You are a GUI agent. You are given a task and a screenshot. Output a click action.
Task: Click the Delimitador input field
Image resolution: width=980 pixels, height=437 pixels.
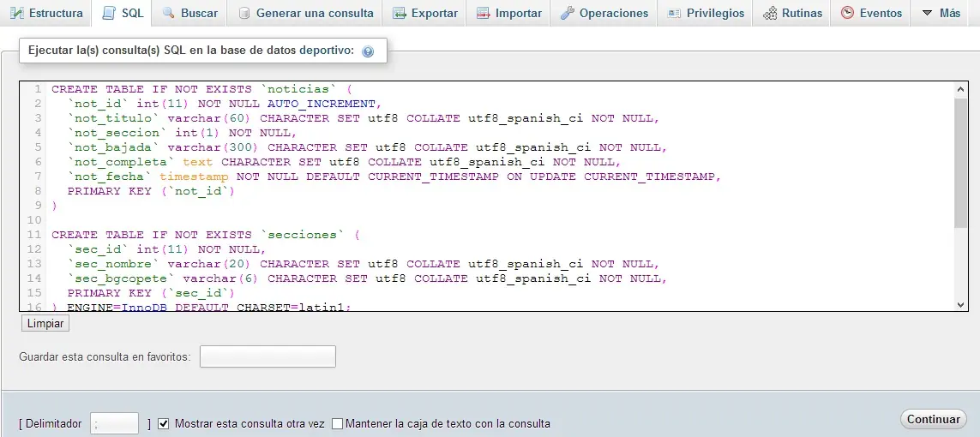pyautogui.click(x=114, y=423)
